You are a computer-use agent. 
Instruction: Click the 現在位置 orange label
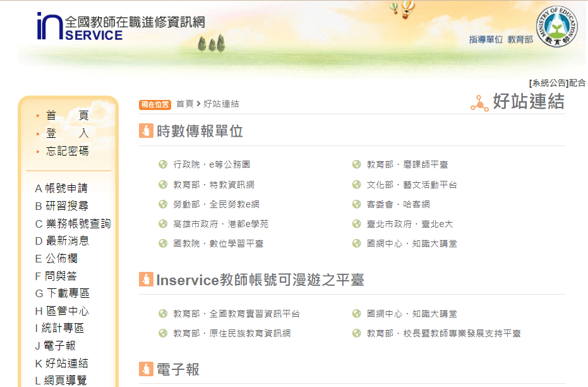(155, 105)
